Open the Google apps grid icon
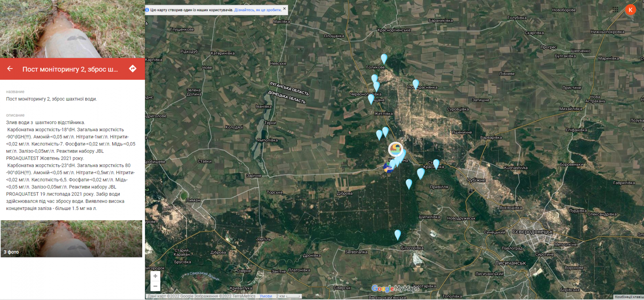644x300 pixels. (x=615, y=10)
